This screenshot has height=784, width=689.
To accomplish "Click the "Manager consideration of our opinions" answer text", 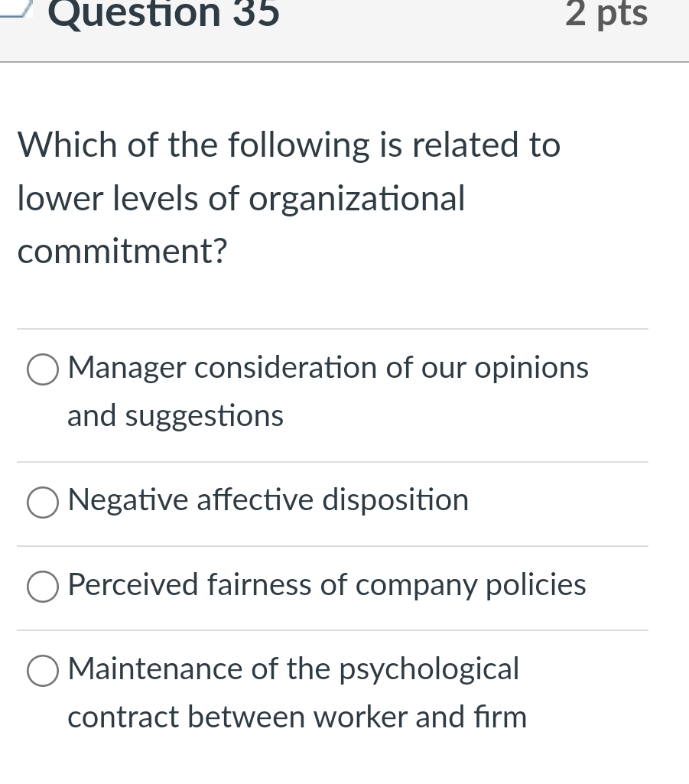I will pyautogui.click(x=328, y=368).
